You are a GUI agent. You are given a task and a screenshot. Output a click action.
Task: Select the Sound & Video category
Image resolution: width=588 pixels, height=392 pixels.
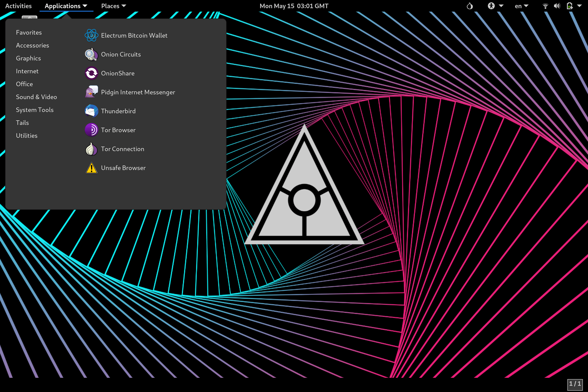[36, 97]
